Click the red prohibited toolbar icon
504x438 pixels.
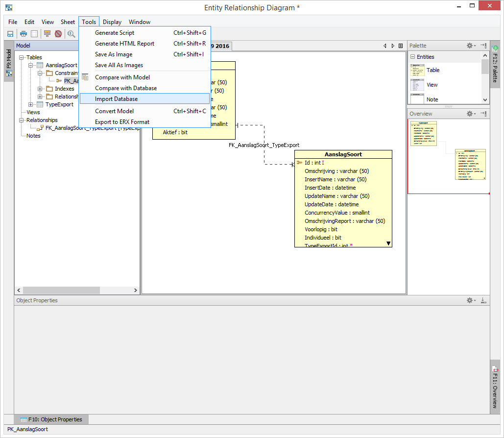[x=58, y=34]
